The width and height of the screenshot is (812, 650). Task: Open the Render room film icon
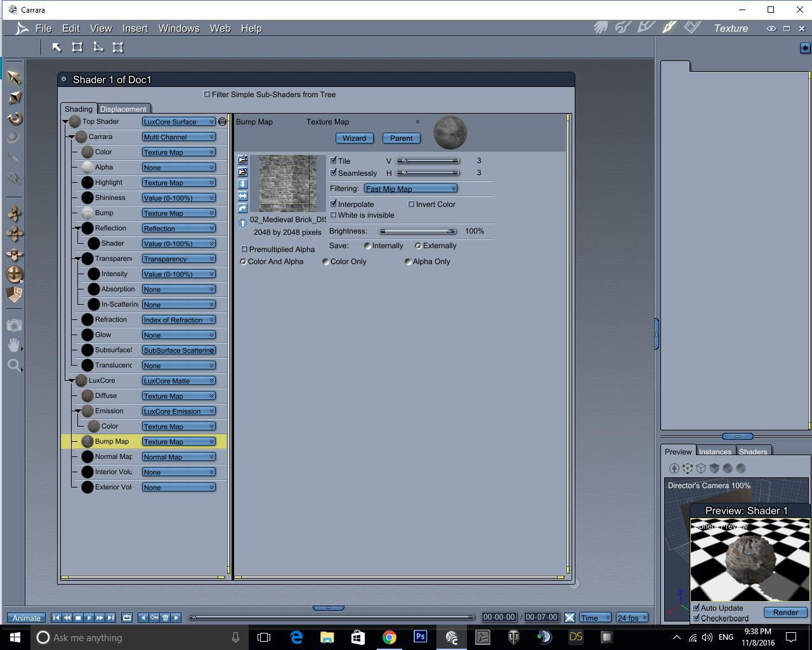coord(692,28)
